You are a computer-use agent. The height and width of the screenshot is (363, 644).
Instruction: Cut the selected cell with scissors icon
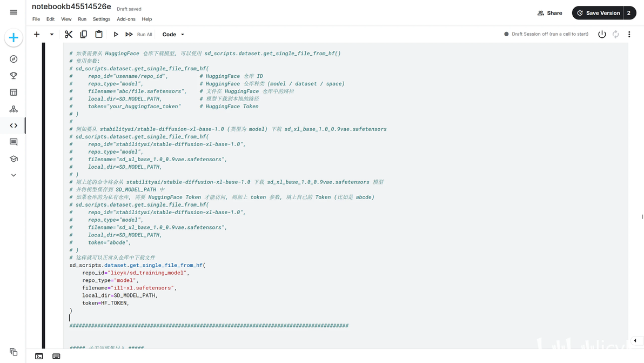point(69,34)
